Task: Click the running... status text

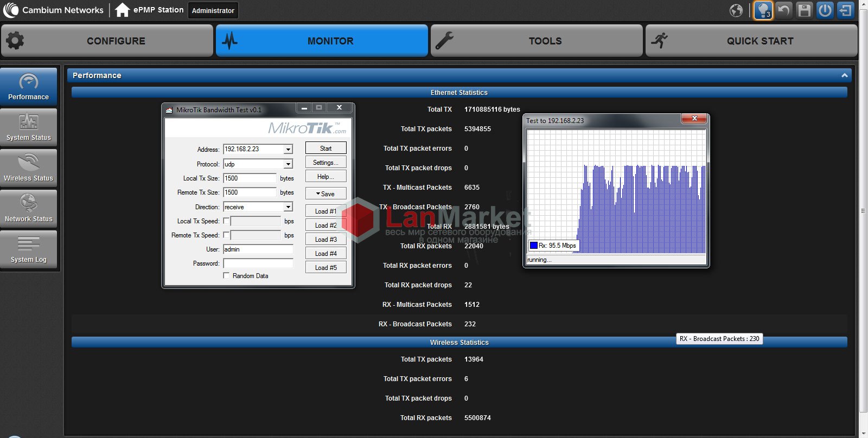Action: [539, 260]
